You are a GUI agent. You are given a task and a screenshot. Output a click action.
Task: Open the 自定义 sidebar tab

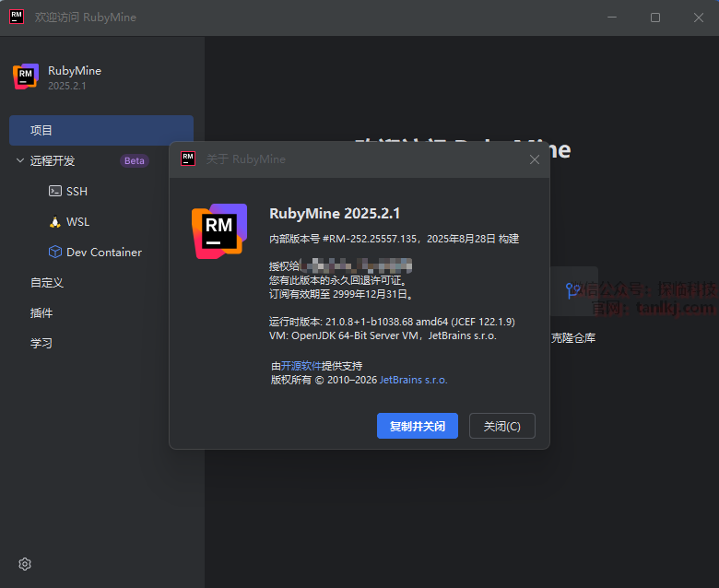point(47,283)
